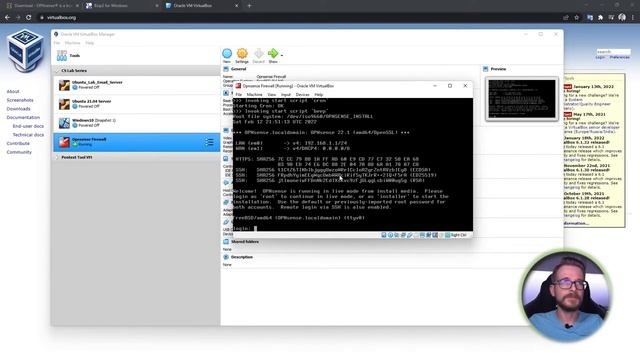This screenshot has height=360, width=640.
Task: Click the Opnsense VM window title icon
Action: click(238, 86)
